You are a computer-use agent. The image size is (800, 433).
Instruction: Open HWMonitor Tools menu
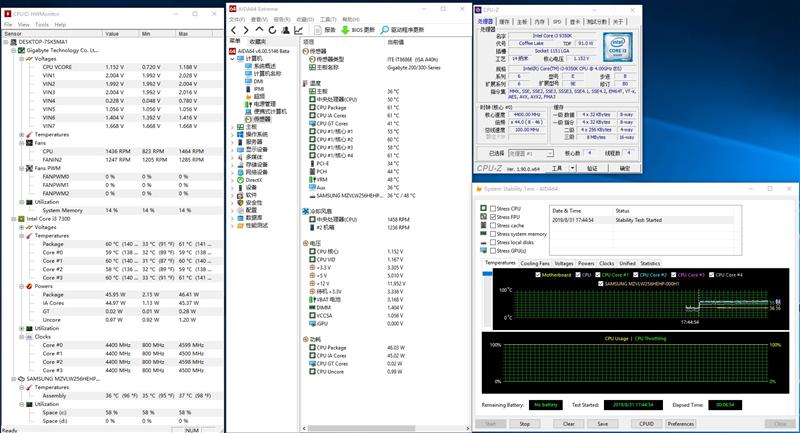point(42,24)
